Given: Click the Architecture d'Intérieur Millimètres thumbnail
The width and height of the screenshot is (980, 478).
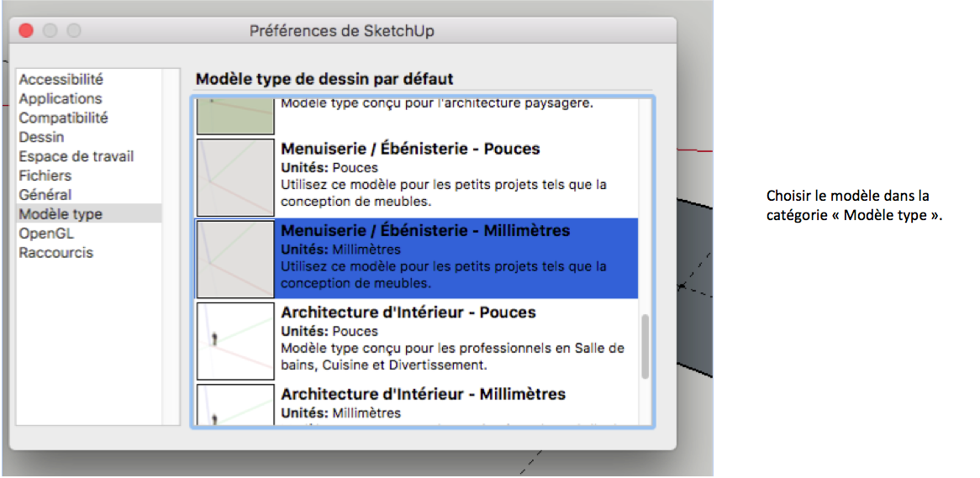Looking at the screenshot, I should pyautogui.click(x=235, y=405).
